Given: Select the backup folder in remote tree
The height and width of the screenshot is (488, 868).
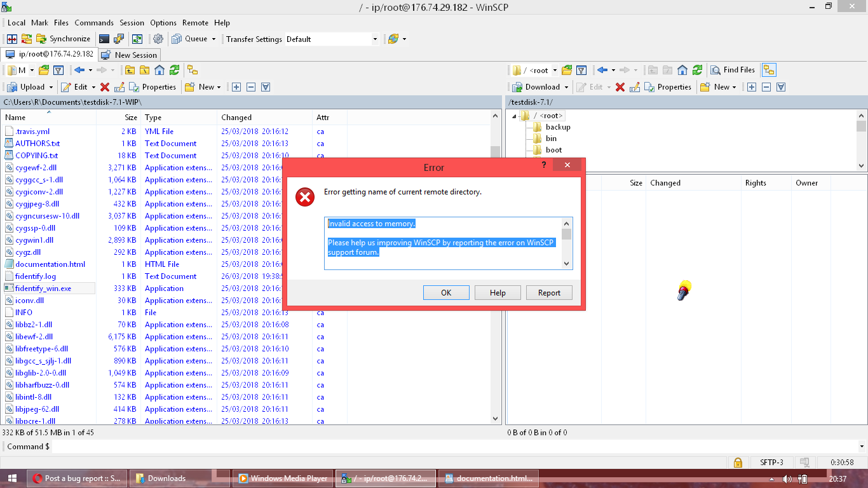Looking at the screenshot, I should pos(557,127).
